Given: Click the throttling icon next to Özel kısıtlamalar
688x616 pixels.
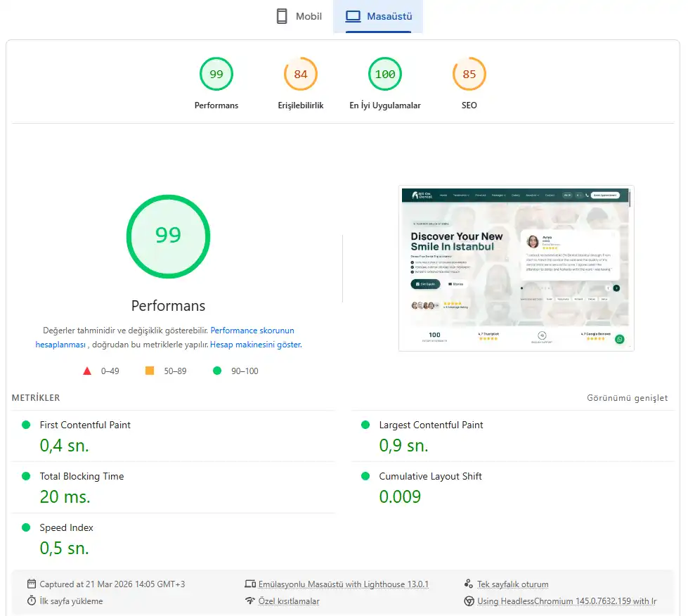Looking at the screenshot, I should pyautogui.click(x=250, y=601).
